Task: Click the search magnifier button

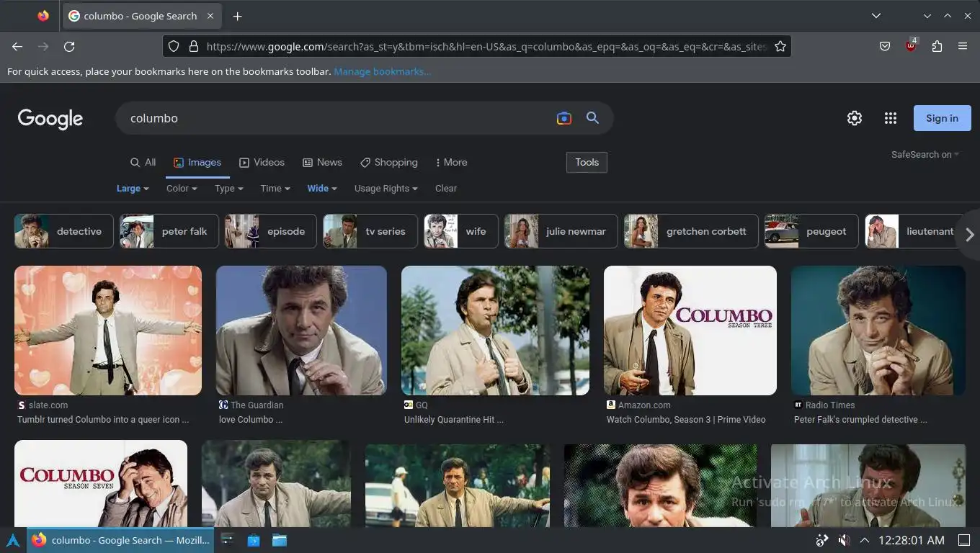Action: pyautogui.click(x=592, y=118)
